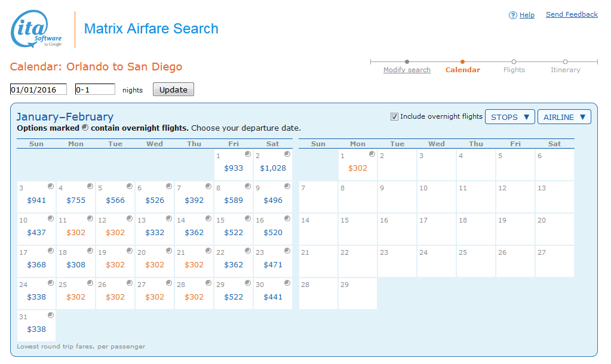Click overnight icon on January 31 cell
Viewport: 611px width, 364px height.
51,315
